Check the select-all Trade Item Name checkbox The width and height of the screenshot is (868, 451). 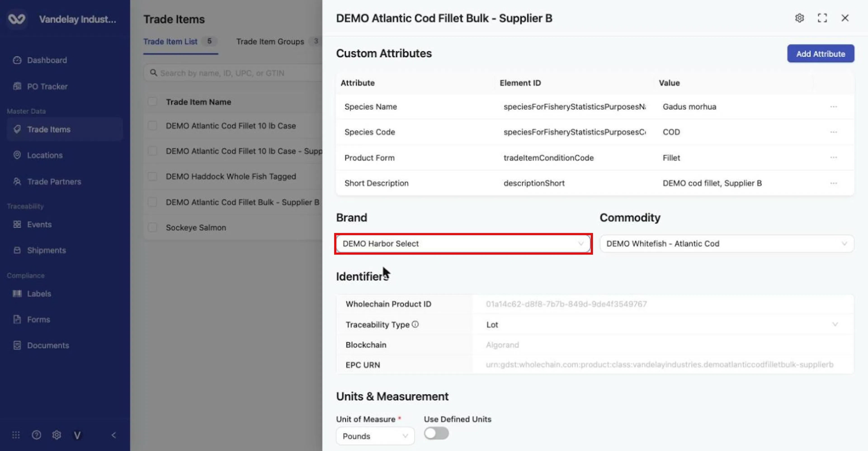(x=152, y=102)
